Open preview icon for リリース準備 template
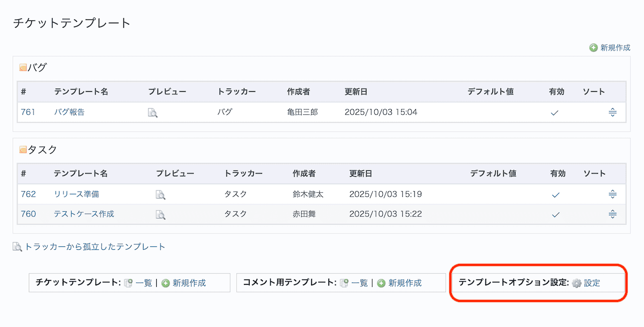 click(x=160, y=194)
